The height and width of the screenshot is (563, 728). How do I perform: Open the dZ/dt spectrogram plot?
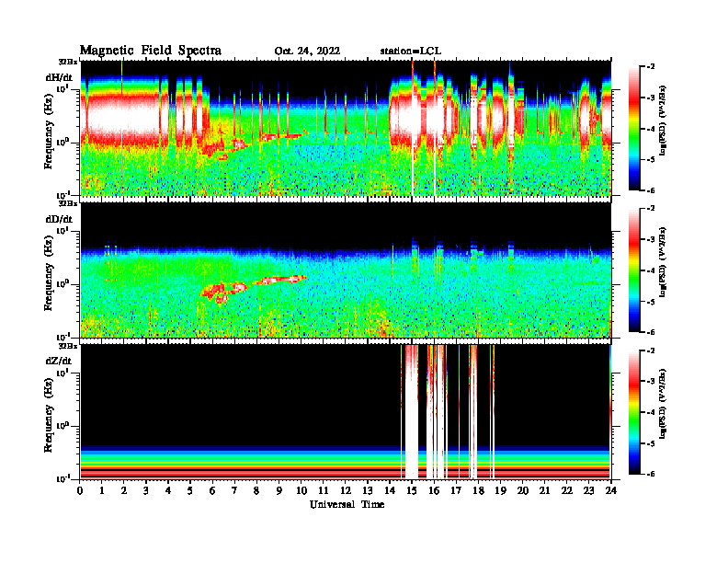[x=346, y=411]
